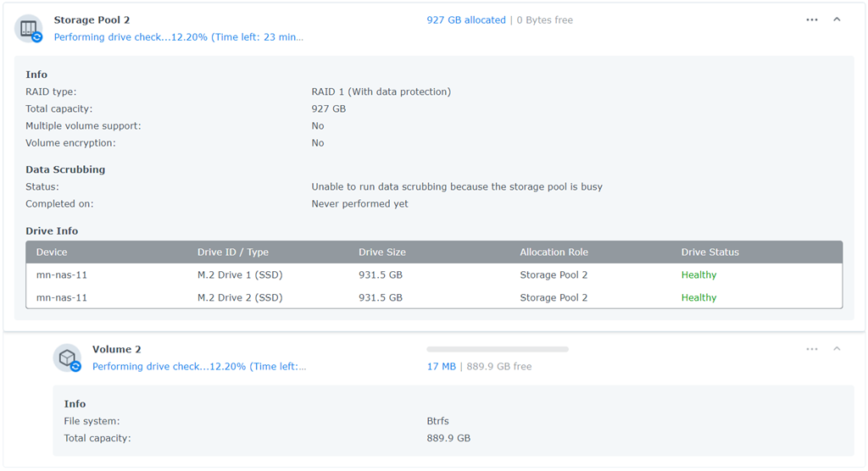
Task: Collapse the Volume 2 details section
Action: 837,349
